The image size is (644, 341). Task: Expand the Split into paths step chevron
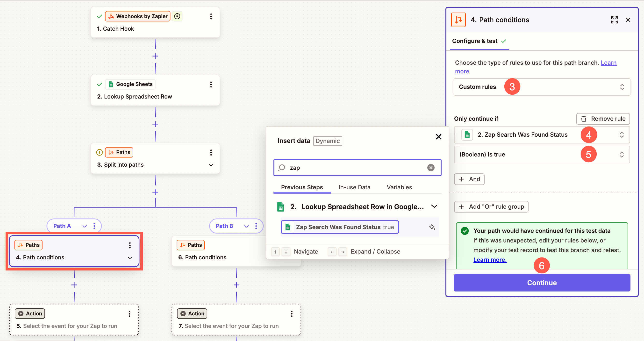(x=211, y=165)
